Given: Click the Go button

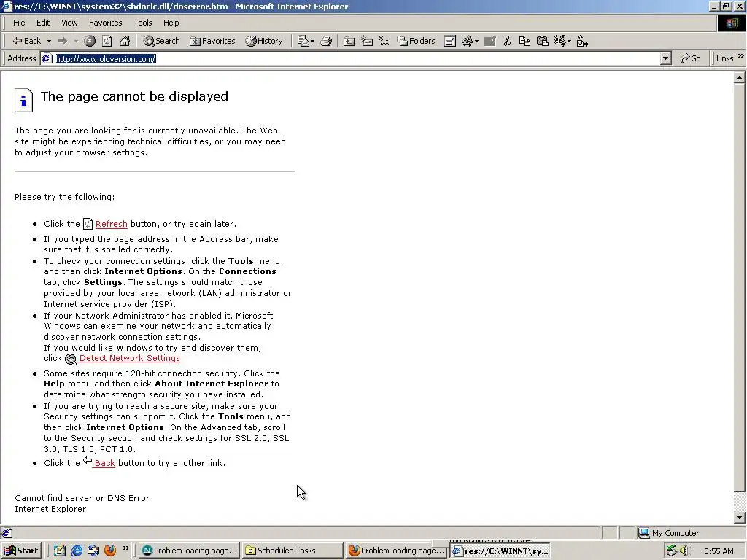Looking at the screenshot, I should pyautogui.click(x=690, y=58).
